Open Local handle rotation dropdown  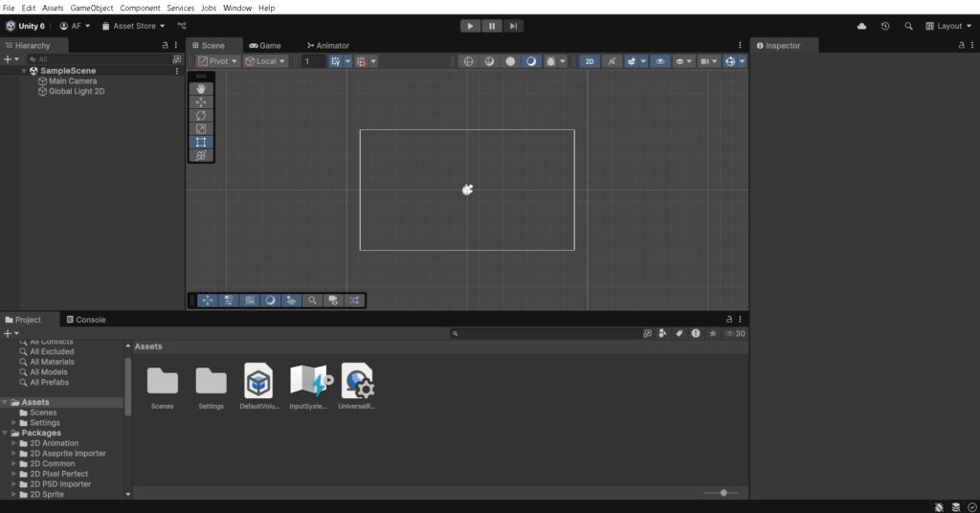(266, 61)
